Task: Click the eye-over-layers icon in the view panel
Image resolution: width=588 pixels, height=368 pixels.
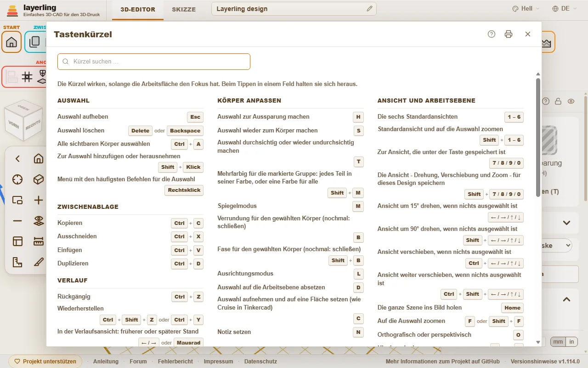Action: tap(39, 221)
